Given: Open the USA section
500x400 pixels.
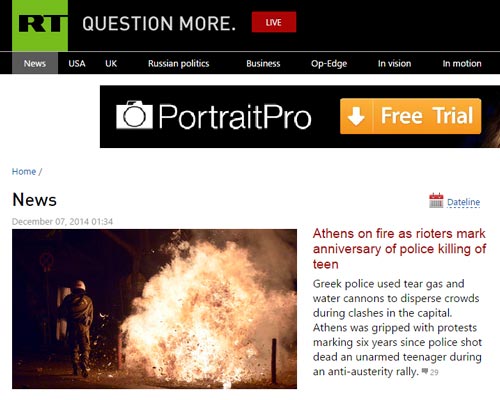Looking at the screenshot, I should pos(77,63).
